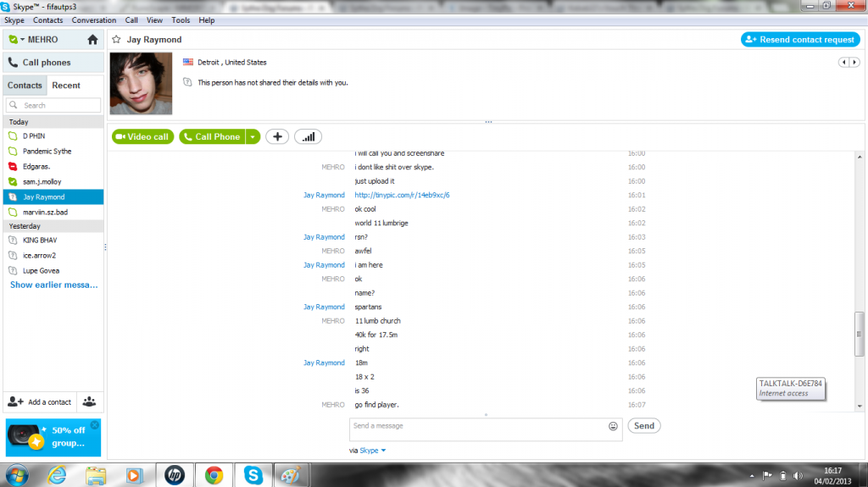The height and width of the screenshot is (487, 868).
Task: Click the sidebar collapse handle dots
Action: 105,247
